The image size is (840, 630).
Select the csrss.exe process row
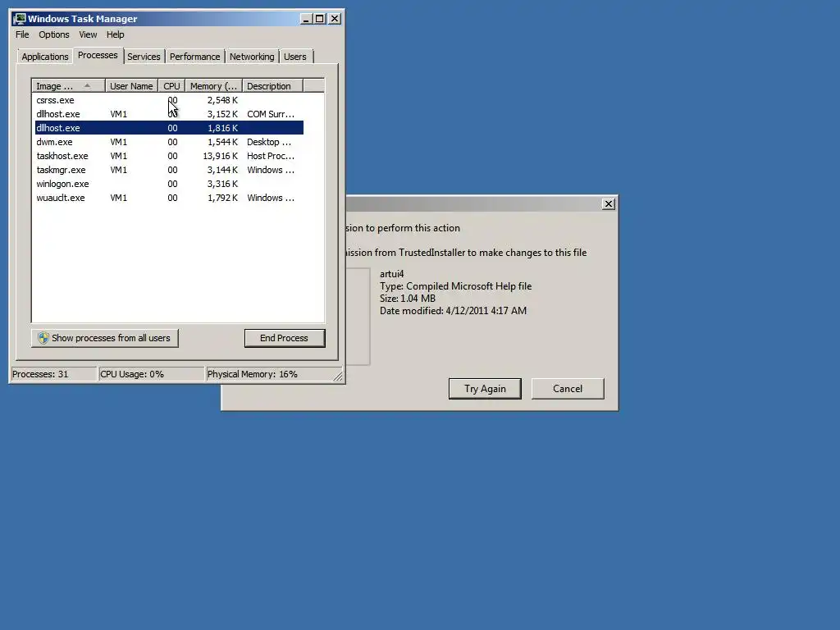point(169,100)
